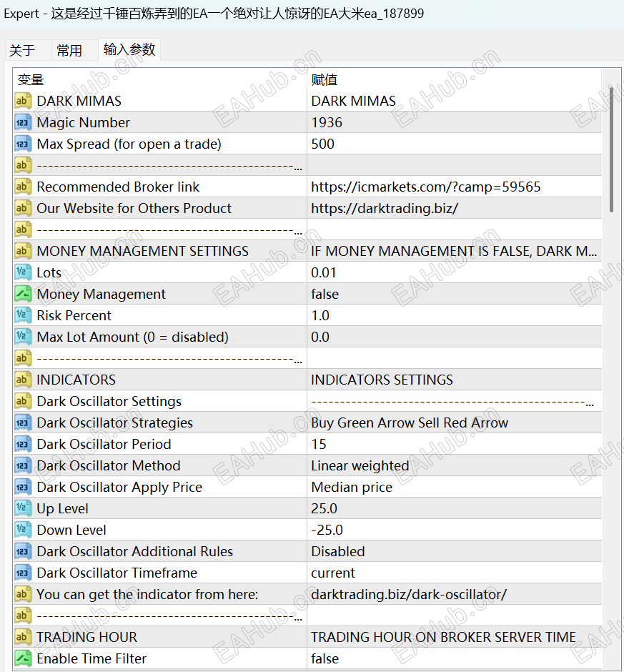Select the icon beside Our Website for Others Product

[23, 208]
